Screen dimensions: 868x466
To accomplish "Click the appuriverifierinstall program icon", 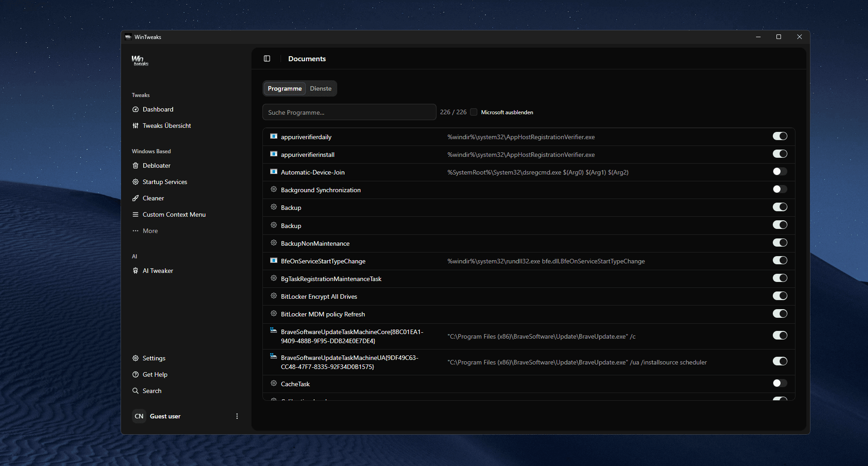I will [x=274, y=154].
